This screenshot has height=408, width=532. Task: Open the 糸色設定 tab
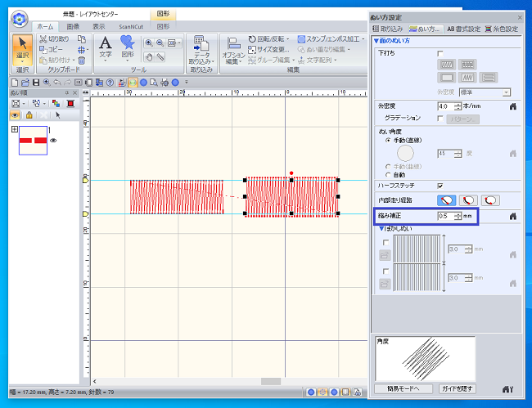click(x=503, y=28)
